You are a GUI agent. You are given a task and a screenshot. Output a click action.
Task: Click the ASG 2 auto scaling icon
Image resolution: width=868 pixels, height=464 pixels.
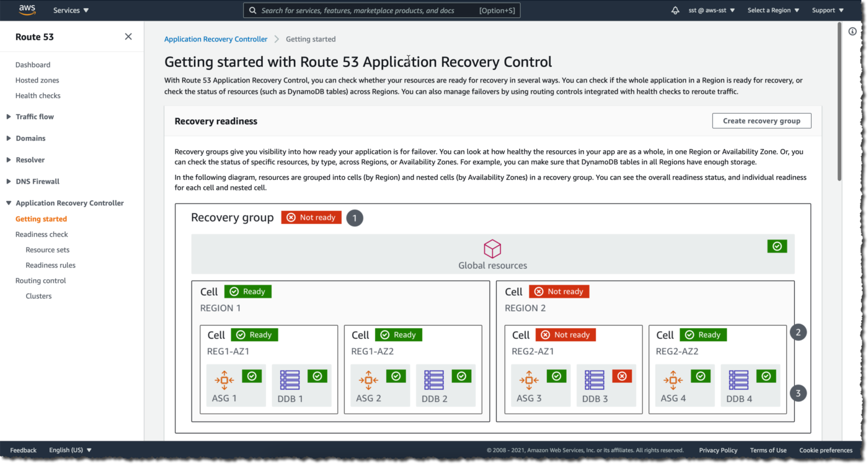[x=368, y=380]
